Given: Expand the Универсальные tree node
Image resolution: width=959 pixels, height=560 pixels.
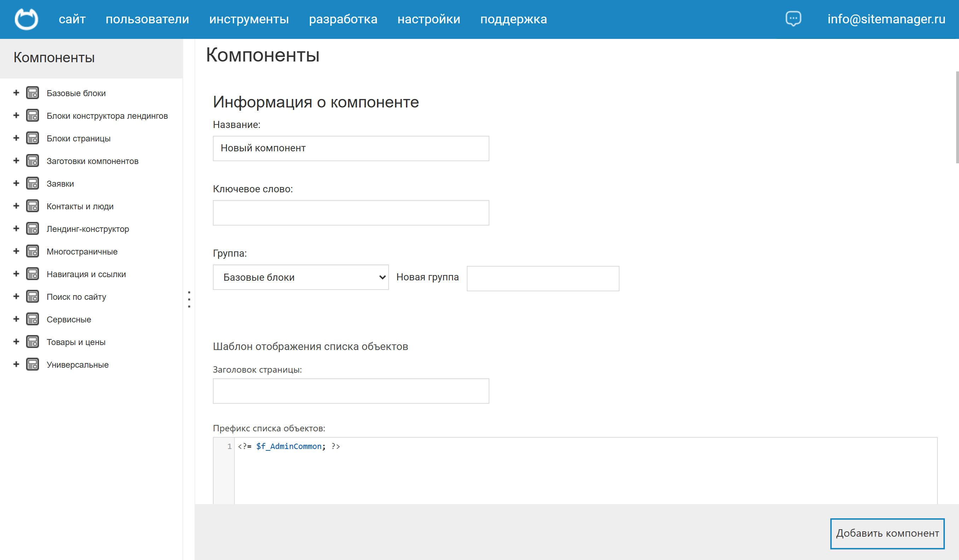Looking at the screenshot, I should tap(16, 364).
